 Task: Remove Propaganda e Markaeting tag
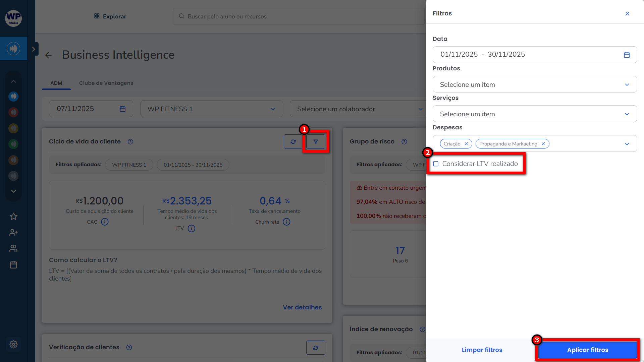pyautogui.click(x=543, y=144)
